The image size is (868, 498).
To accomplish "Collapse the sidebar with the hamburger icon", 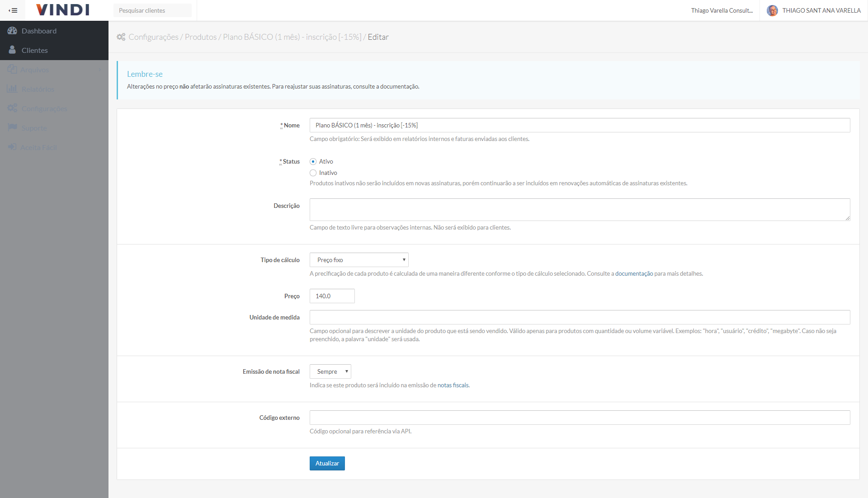I will click(13, 10).
